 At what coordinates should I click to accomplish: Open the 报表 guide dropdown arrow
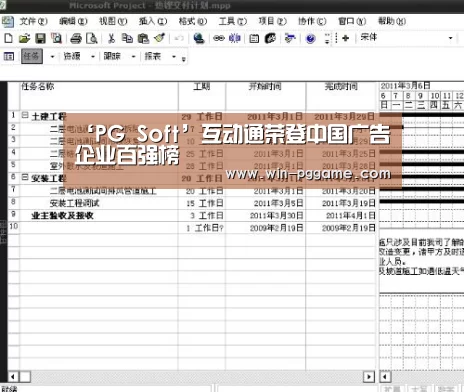point(174,57)
